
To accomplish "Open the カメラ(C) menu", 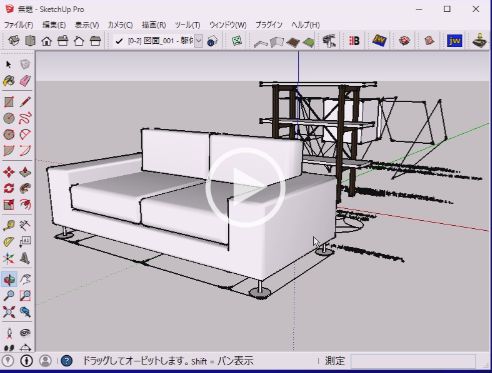I will pyautogui.click(x=120, y=25).
